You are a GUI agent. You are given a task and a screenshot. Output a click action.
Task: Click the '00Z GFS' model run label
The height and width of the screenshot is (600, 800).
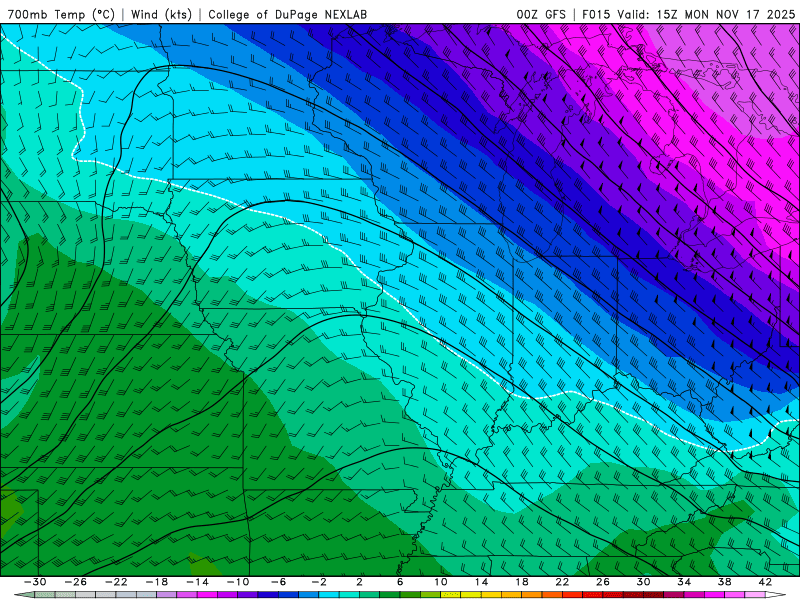[541, 14]
